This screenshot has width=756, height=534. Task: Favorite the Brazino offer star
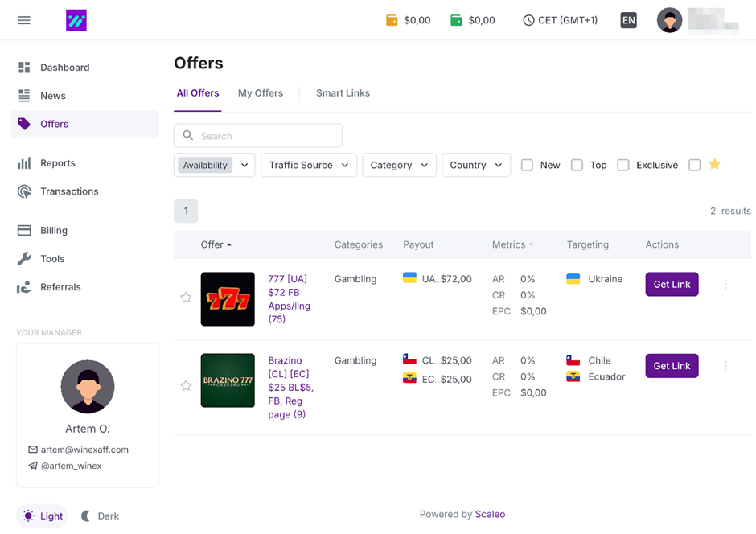click(x=186, y=385)
